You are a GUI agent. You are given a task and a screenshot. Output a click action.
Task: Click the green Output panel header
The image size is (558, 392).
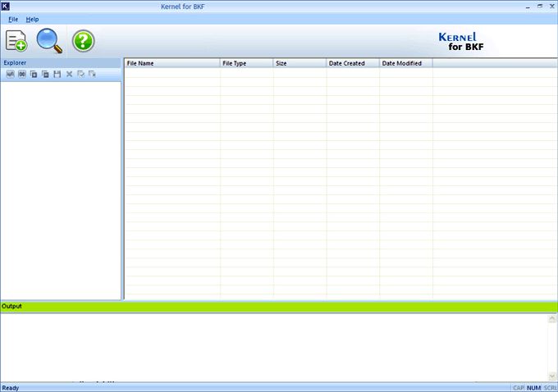pos(279,306)
